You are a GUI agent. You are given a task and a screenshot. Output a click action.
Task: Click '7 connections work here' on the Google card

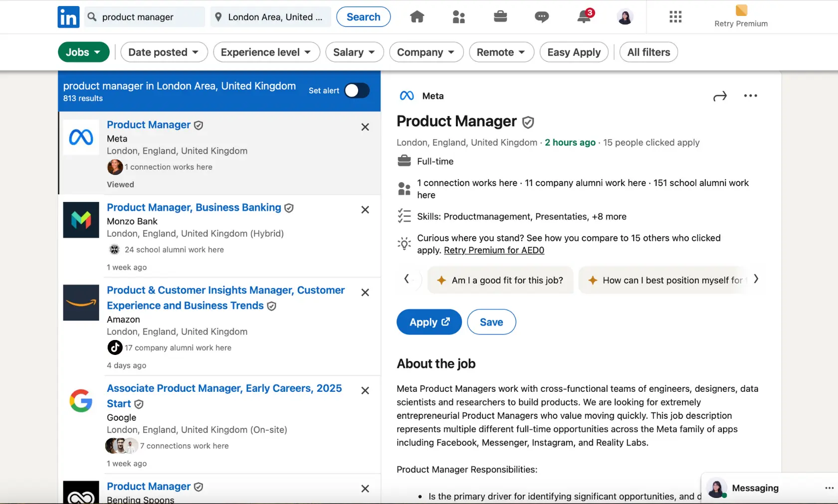[185, 446]
